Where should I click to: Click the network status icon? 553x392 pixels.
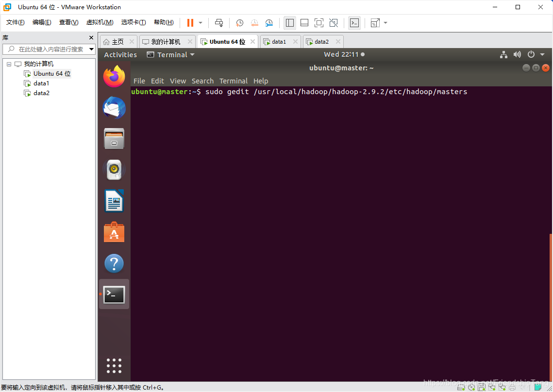pyautogui.click(x=503, y=54)
